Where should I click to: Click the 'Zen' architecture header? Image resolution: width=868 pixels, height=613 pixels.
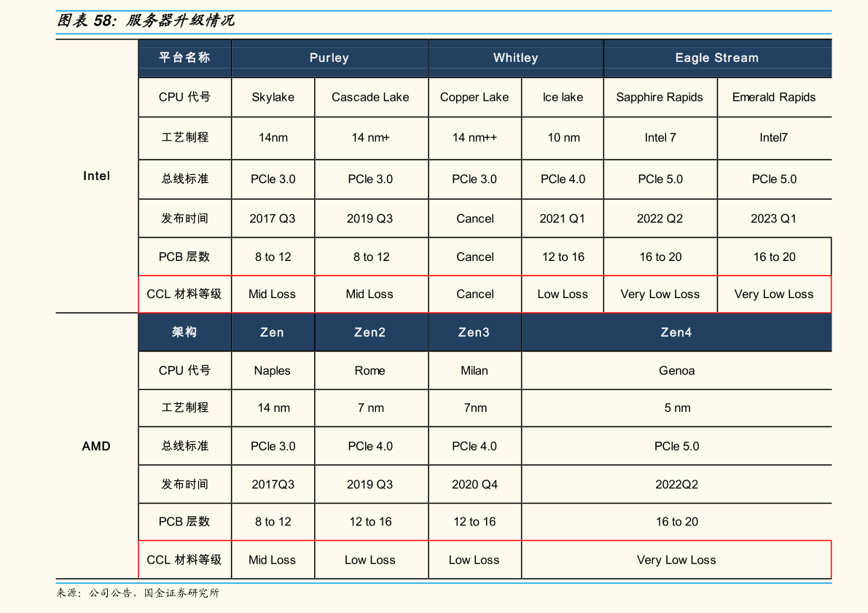(273, 332)
